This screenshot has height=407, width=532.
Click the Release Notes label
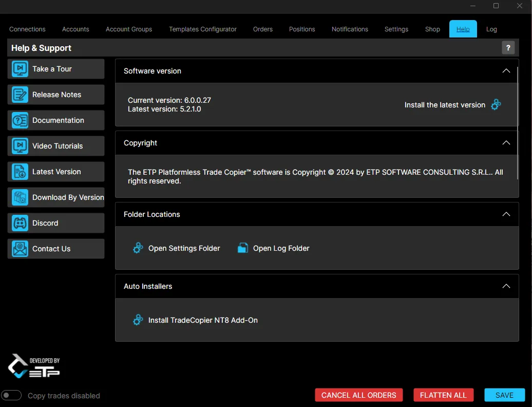point(56,95)
